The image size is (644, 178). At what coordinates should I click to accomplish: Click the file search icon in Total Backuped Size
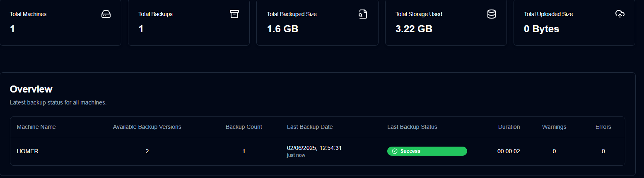363,14
